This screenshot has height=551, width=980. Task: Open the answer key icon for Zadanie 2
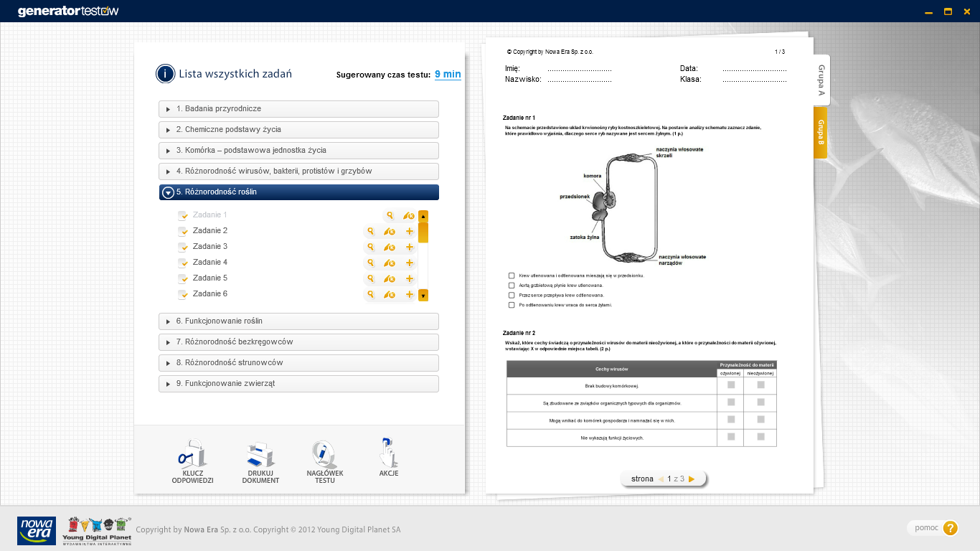click(x=390, y=231)
